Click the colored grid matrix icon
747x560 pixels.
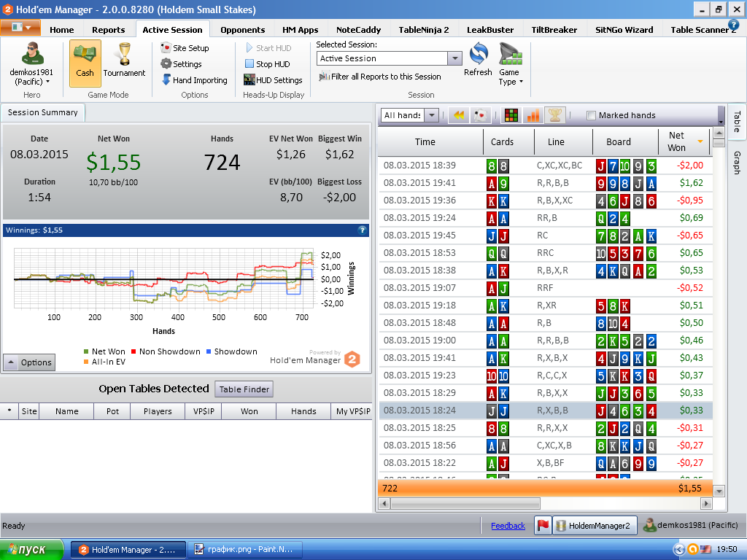pyautogui.click(x=511, y=115)
